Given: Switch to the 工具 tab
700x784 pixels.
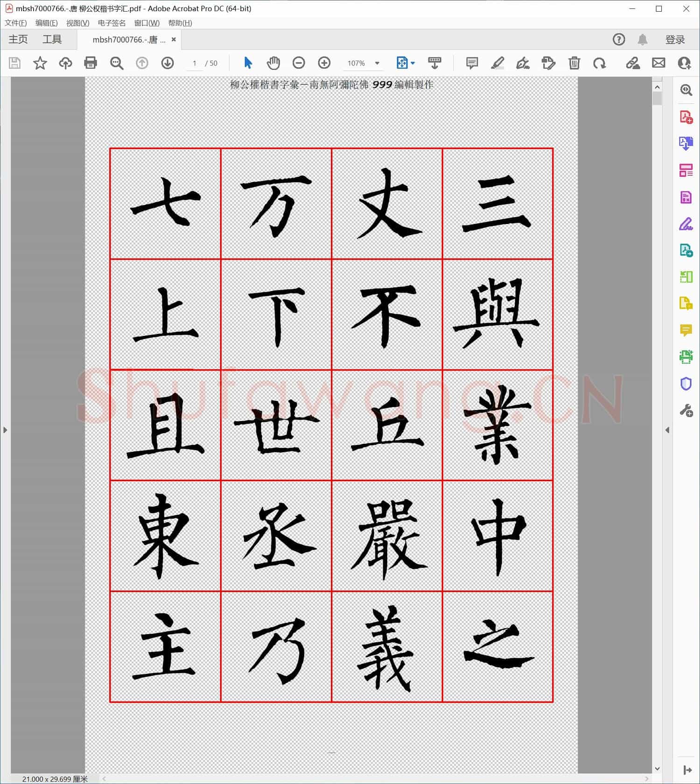Looking at the screenshot, I should [52, 40].
